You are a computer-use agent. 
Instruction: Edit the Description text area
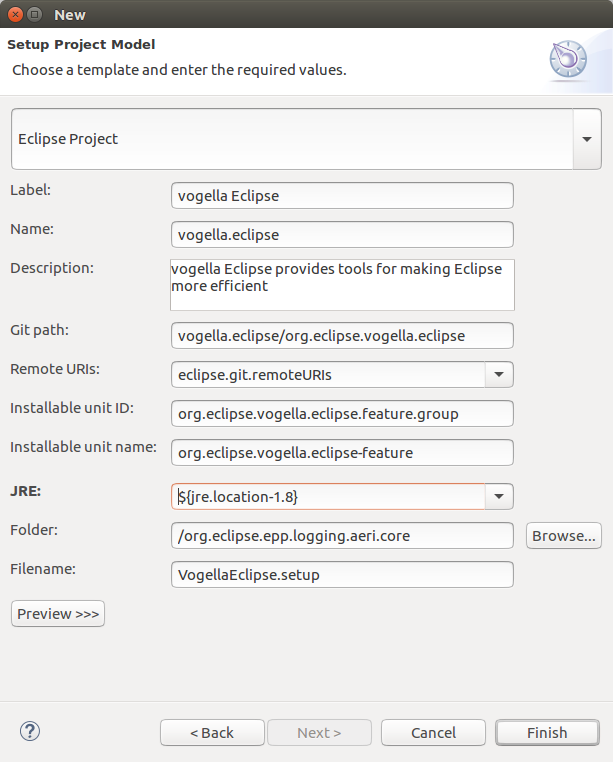(342, 285)
